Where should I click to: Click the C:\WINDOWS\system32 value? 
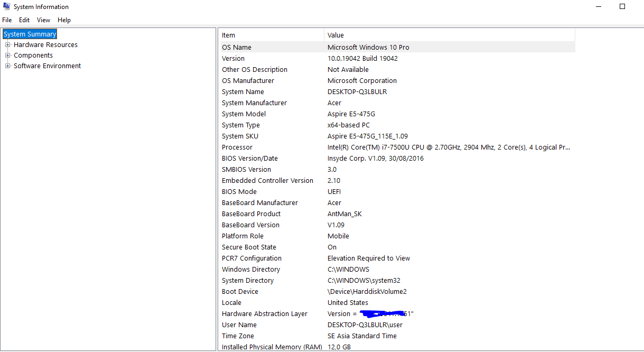(364, 281)
